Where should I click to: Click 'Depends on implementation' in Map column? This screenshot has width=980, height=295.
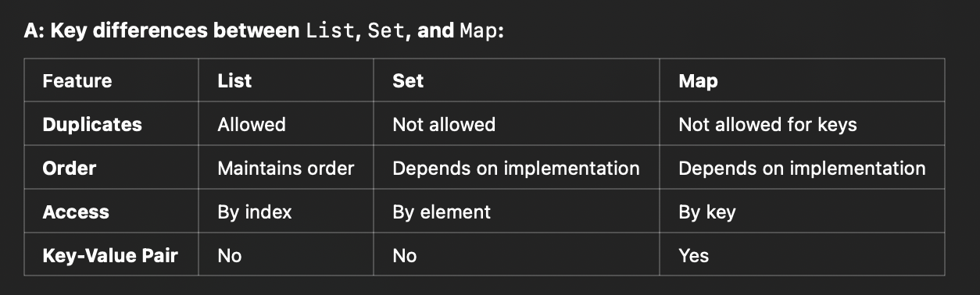tap(802, 168)
